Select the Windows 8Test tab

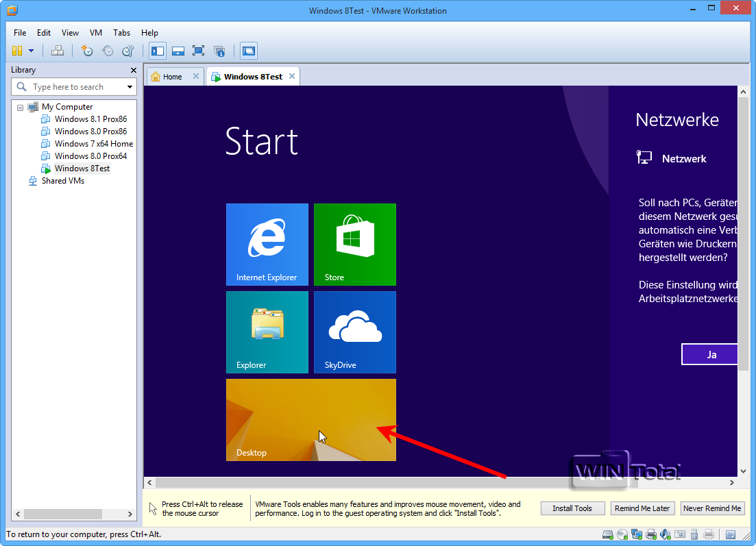click(253, 77)
